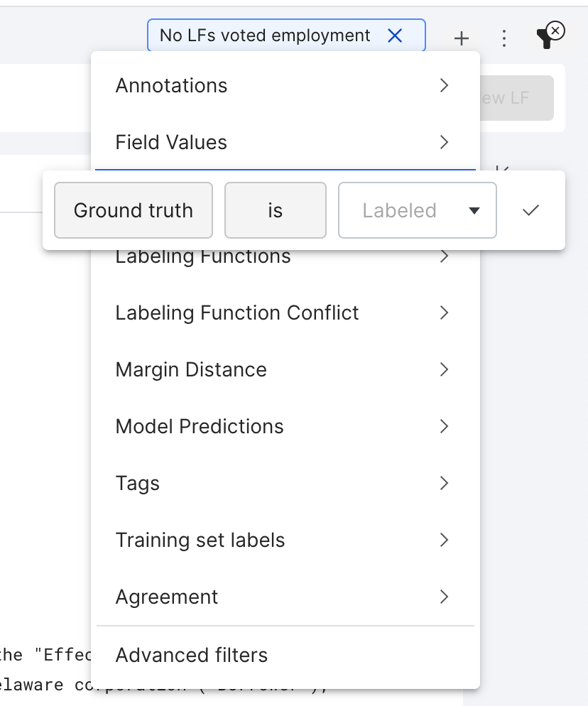The width and height of the screenshot is (588, 706).
Task: Add a new filter with plus icon
Action: click(x=462, y=38)
